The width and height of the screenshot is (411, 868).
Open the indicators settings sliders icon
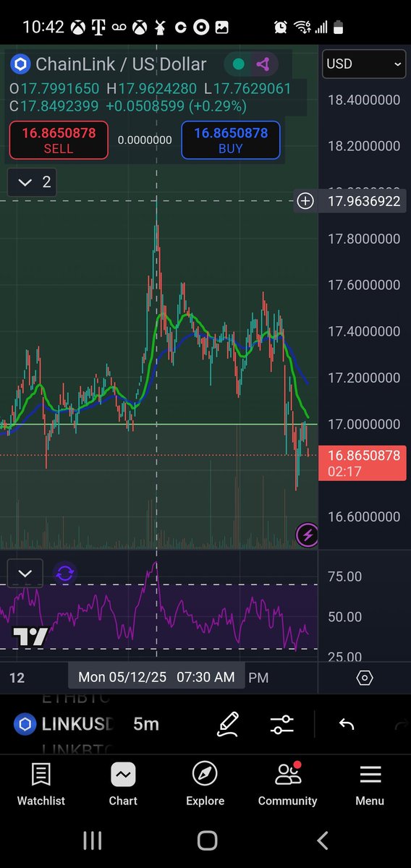281,724
